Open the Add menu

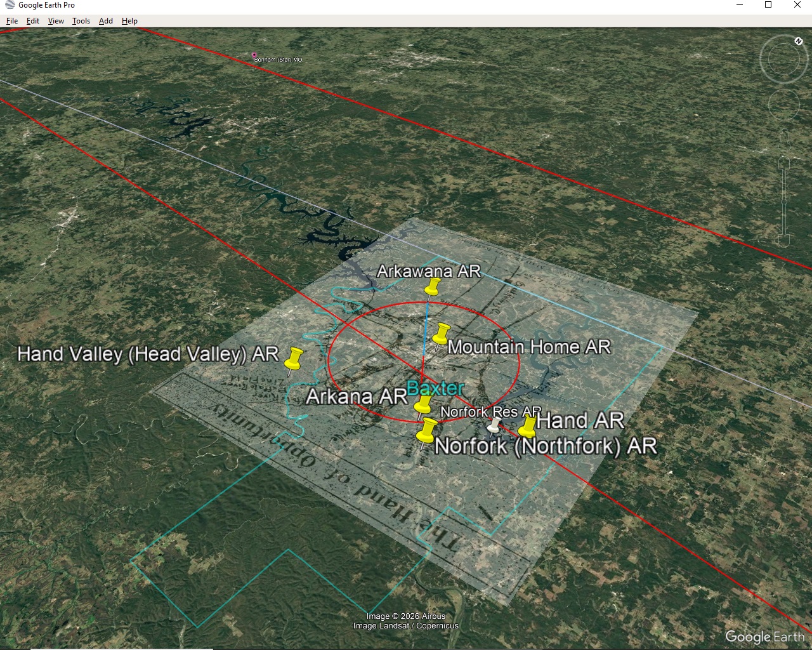pos(106,21)
